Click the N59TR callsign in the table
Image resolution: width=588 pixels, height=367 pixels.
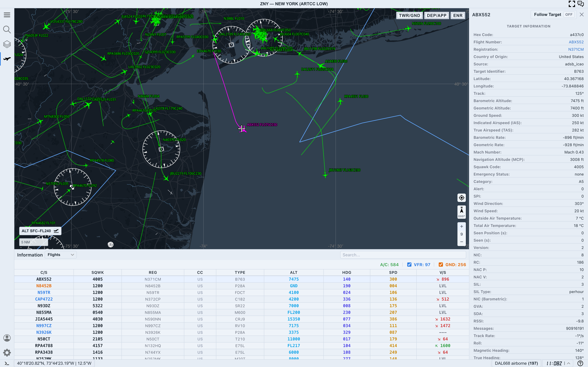44,293
